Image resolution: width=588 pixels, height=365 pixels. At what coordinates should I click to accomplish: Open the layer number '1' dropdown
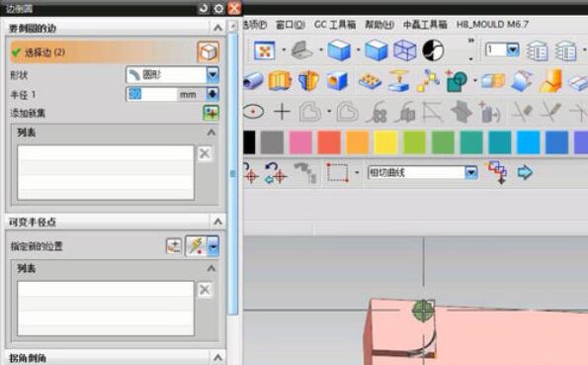pos(513,49)
